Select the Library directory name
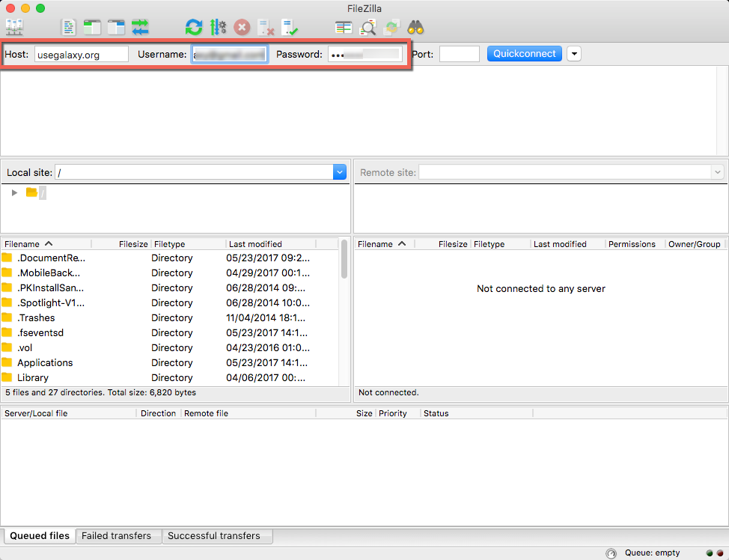This screenshot has width=729, height=560. (33, 377)
